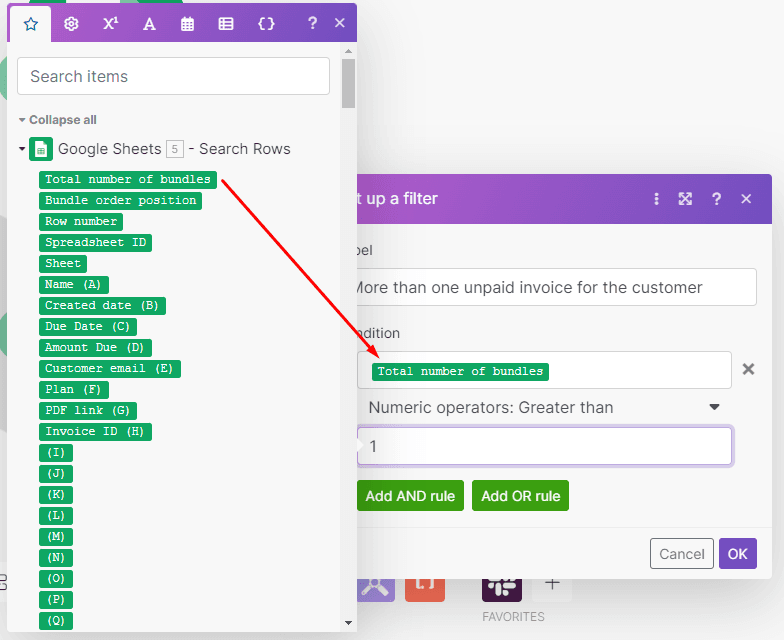
Task: Switch to the star favorites tab
Action: click(30, 24)
